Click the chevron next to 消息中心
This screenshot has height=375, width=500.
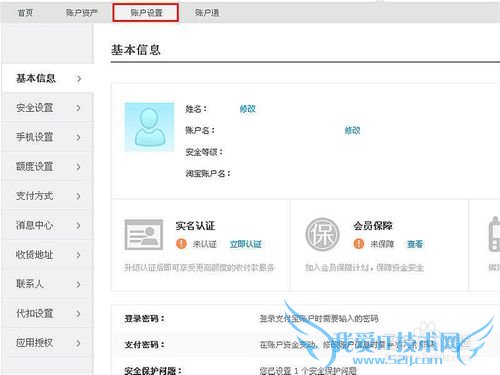[x=79, y=226]
